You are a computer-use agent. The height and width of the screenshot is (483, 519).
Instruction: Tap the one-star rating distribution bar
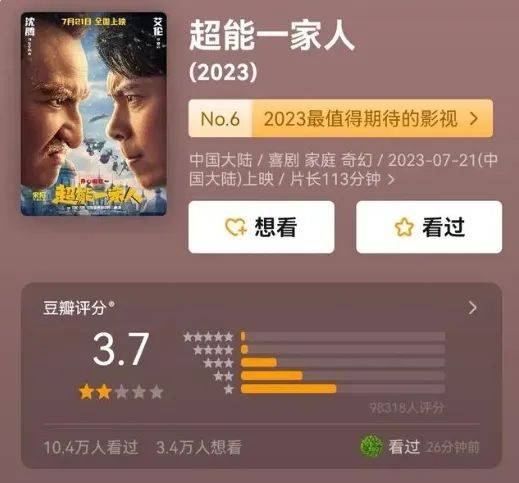click(x=343, y=389)
